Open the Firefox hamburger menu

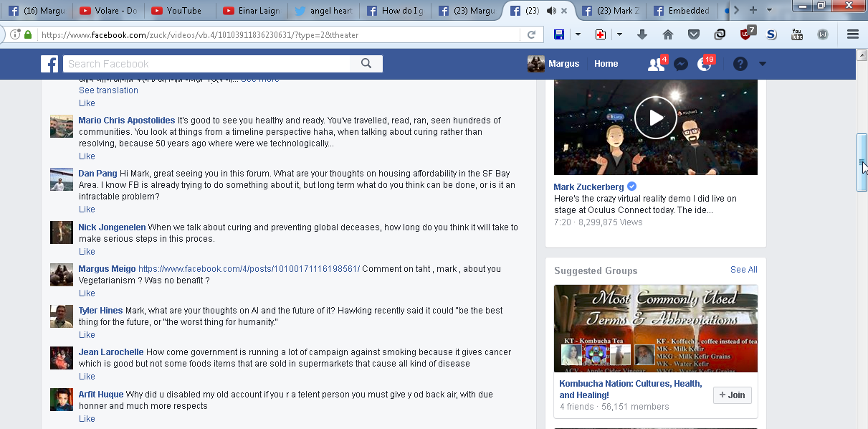pyautogui.click(x=853, y=34)
